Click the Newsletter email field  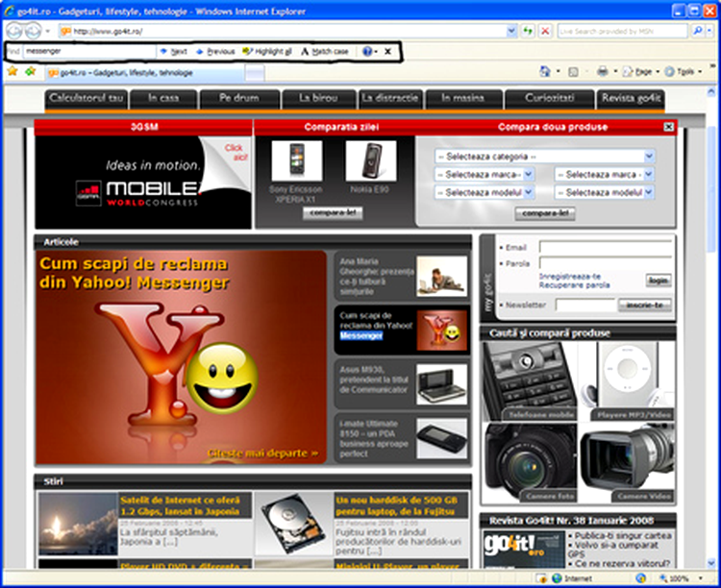point(585,305)
